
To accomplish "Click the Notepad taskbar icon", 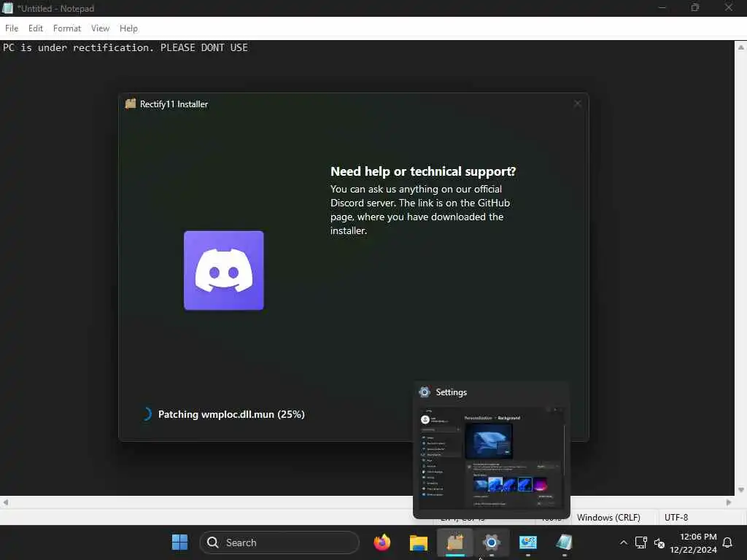I will 564,542.
